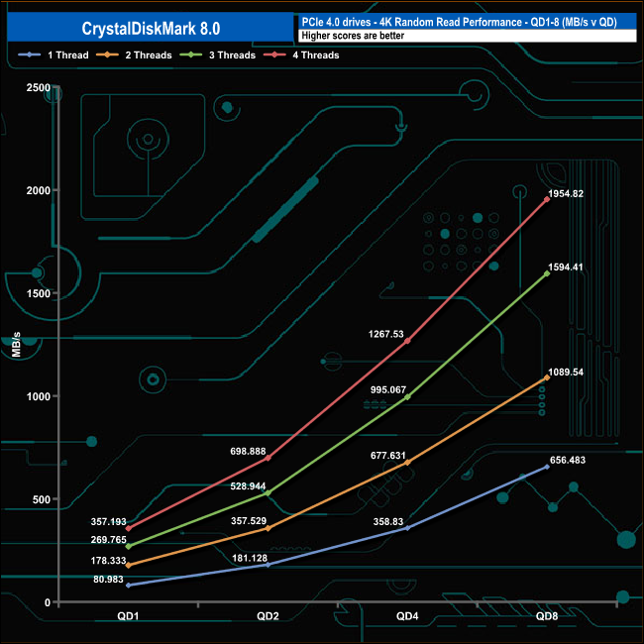Screen dimensions: 644x644
Task: Click the orange 2 Threads point at QD1
Action: pyautogui.click(x=128, y=566)
